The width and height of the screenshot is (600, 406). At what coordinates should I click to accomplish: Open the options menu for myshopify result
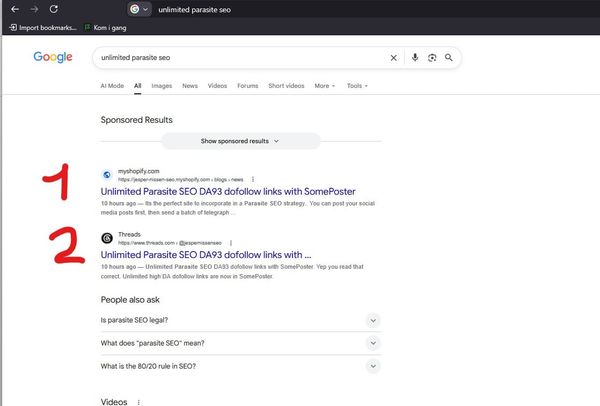point(253,179)
